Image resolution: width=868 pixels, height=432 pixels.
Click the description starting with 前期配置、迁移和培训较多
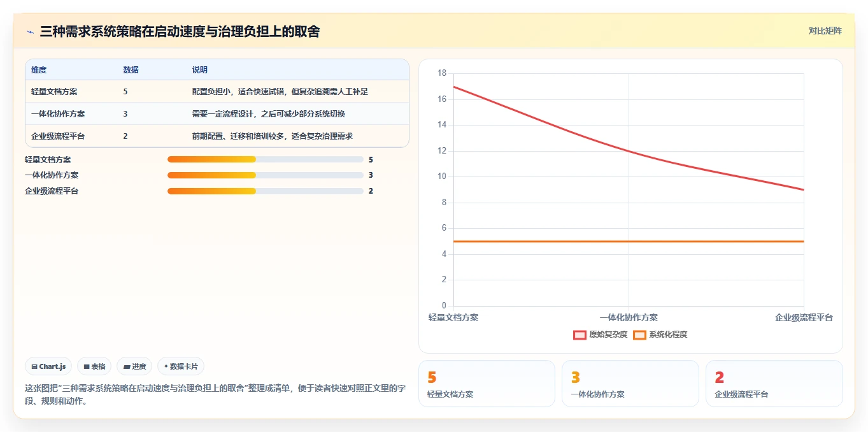[x=273, y=136]
